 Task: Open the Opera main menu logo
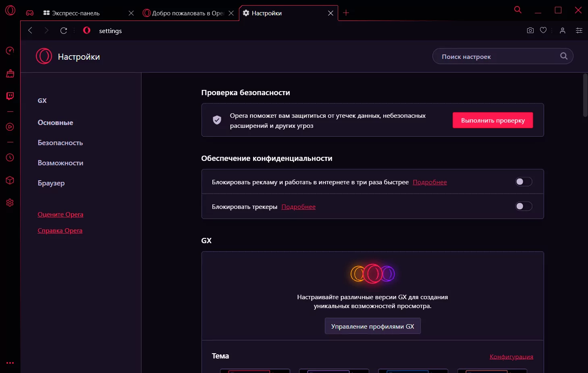(x=10, y=10)
